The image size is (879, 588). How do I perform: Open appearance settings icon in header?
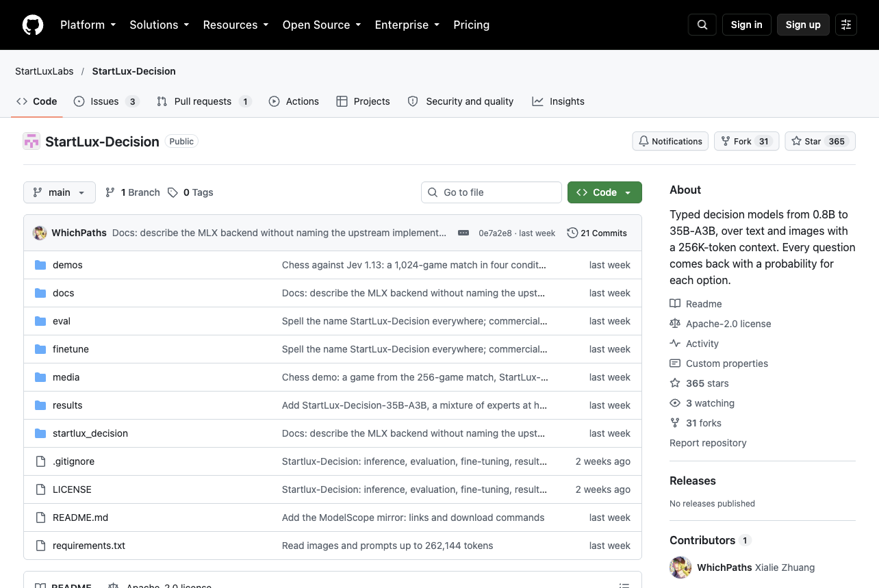coord(846,25)
